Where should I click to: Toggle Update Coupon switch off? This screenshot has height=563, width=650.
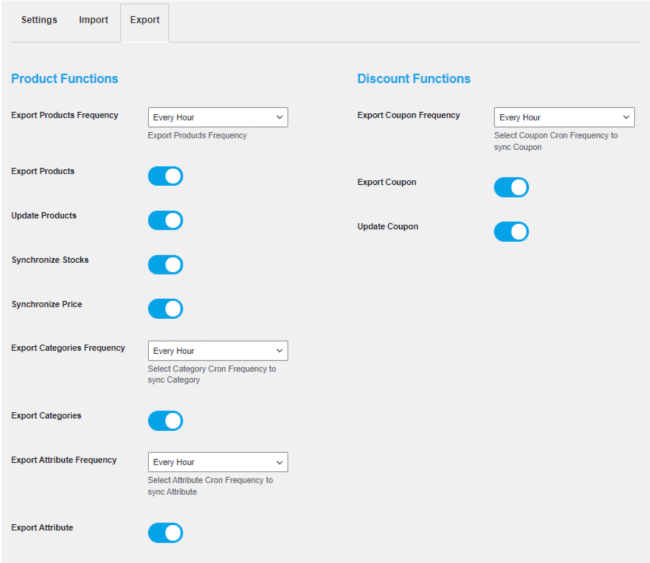[x=511, y=231]
